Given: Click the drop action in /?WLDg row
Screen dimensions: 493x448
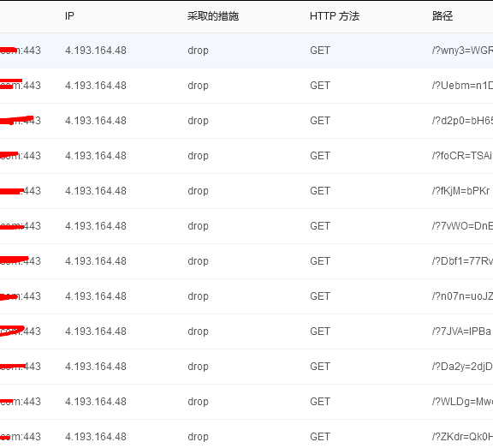Looking at the screenshot, I should (x=198, y=402).
